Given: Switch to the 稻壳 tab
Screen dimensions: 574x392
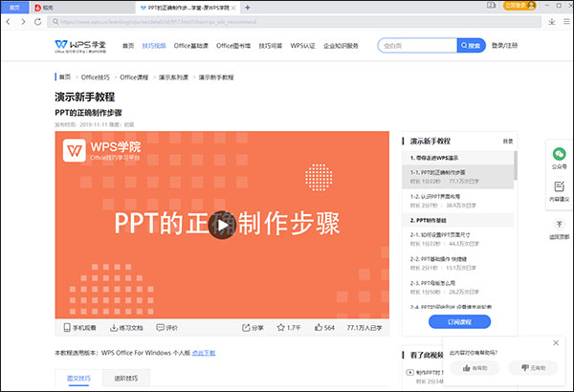Looking at the screenshot, I should tap(82, 8).
